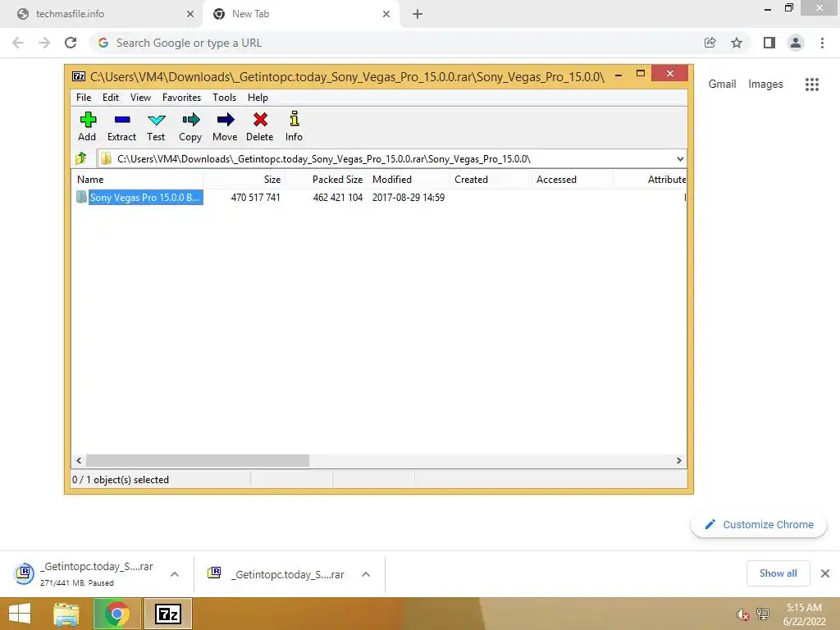Click the modified date 2017-08-29 14:59

[x=409, y=198]
